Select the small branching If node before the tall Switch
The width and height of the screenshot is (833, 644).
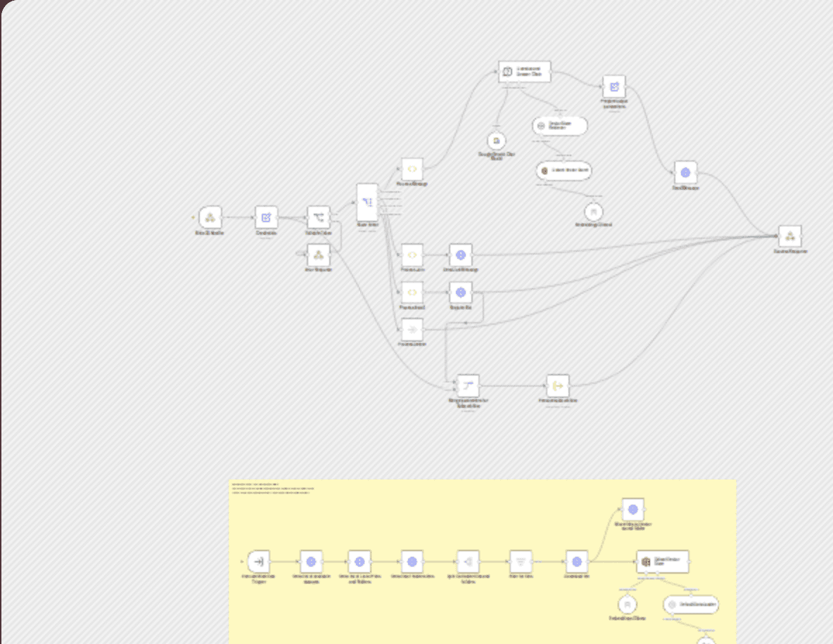(x=318, y=217)
